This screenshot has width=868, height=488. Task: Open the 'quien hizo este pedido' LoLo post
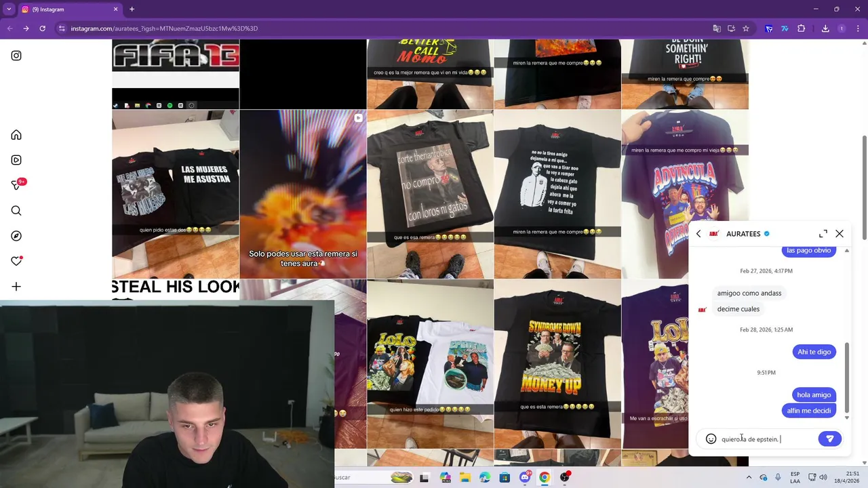pyautogui.click(x=430, y=364)
